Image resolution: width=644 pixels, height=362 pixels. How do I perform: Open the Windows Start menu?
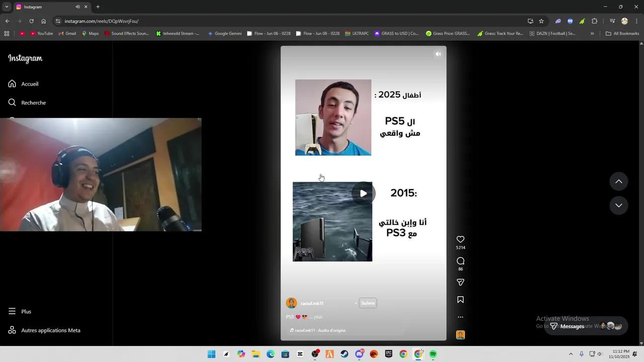coord(211,354)
